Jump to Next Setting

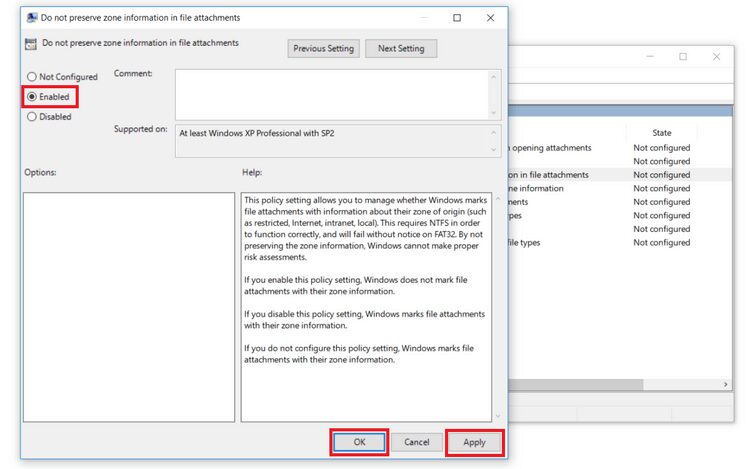coord(401,48)
